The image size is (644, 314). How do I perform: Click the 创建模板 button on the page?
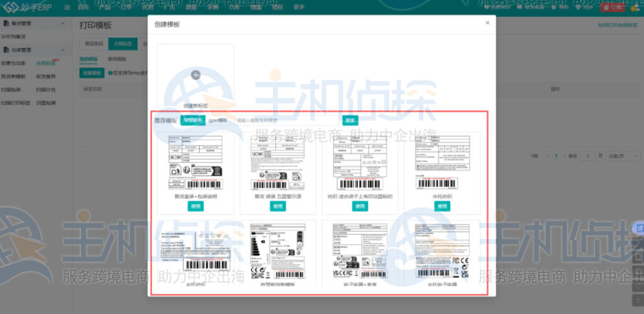[x=92, y=73]
